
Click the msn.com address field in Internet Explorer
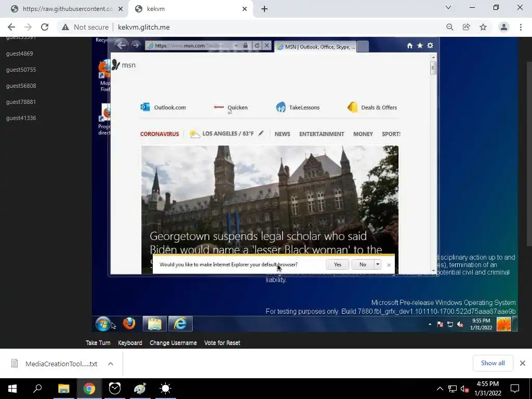click(189, 46)
